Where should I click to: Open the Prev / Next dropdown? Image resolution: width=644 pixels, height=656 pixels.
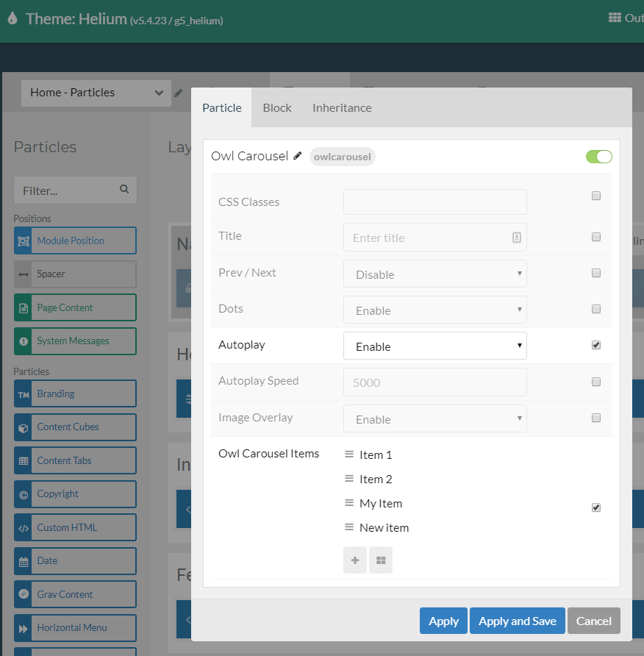pos(435,274)
